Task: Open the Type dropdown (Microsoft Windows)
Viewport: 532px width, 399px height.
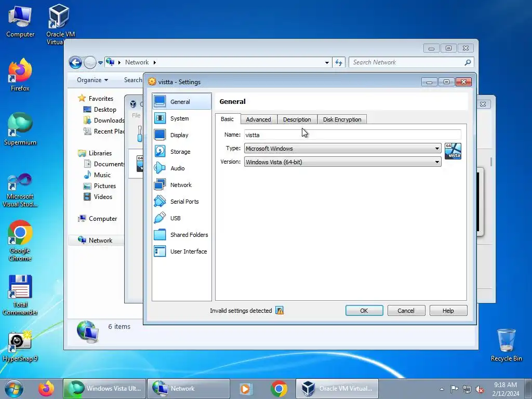Action: [343, 148]
